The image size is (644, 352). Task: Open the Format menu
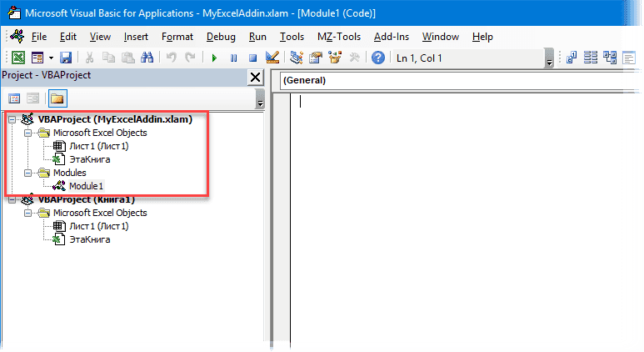coord(177,37)
